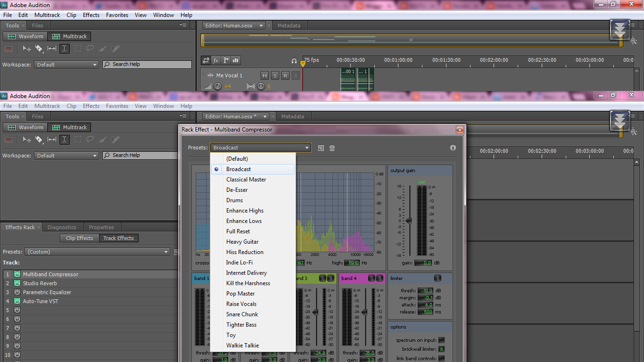Click the fx icon in the multitrack toolbar
This screenshot has width=644, height=362.
coord(216,60)
